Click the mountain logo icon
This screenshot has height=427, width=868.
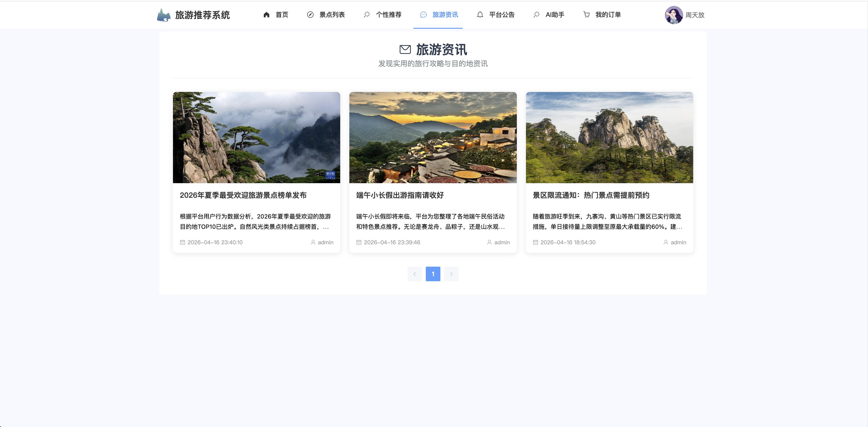click(164, 15)
